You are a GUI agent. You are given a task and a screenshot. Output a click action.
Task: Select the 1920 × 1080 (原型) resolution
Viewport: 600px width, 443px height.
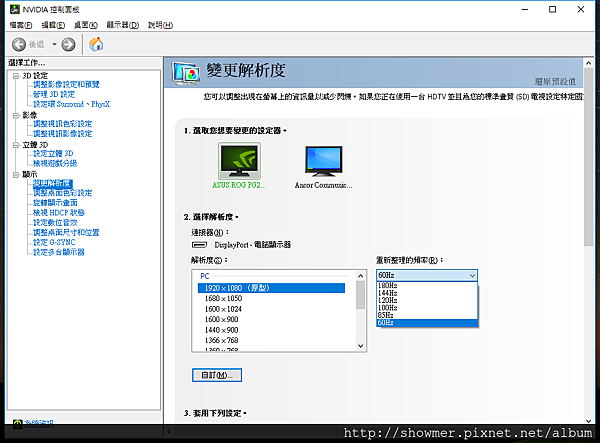tap(271, 288)
